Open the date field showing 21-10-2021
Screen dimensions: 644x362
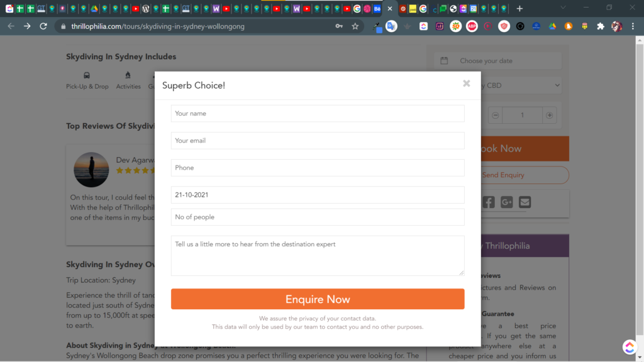click(318, 195)
